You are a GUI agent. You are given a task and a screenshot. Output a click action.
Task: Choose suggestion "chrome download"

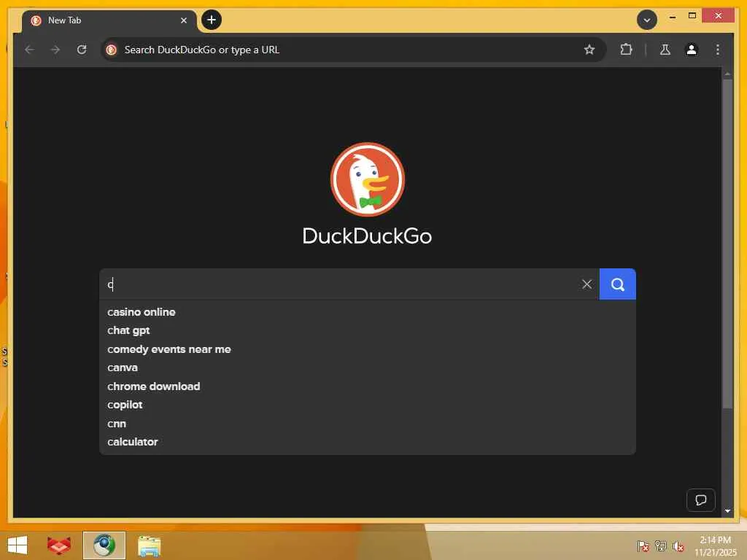(x=368, y=386)
